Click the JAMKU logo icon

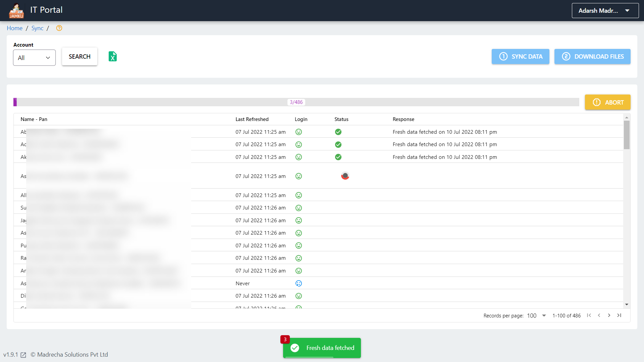[16, 11]
